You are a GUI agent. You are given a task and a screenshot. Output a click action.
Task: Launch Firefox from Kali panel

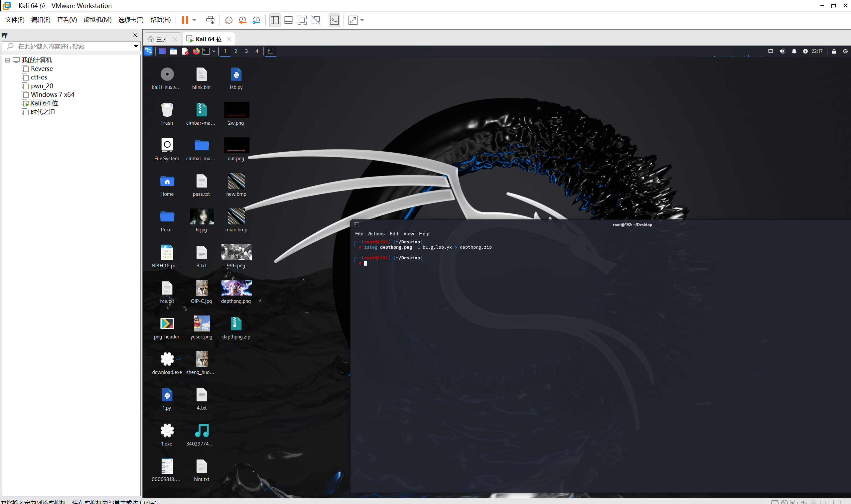pos(196,51)
